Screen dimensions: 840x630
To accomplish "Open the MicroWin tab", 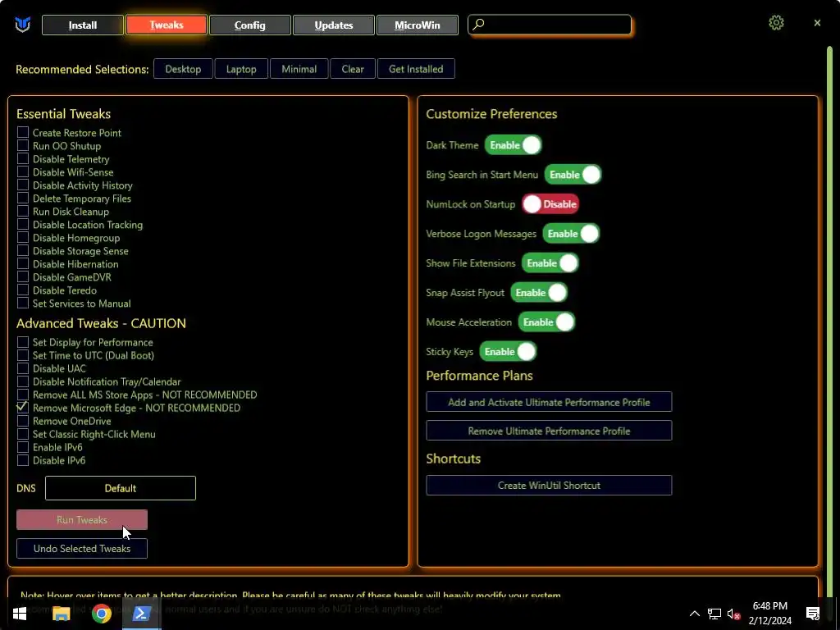I will point(418,25).
